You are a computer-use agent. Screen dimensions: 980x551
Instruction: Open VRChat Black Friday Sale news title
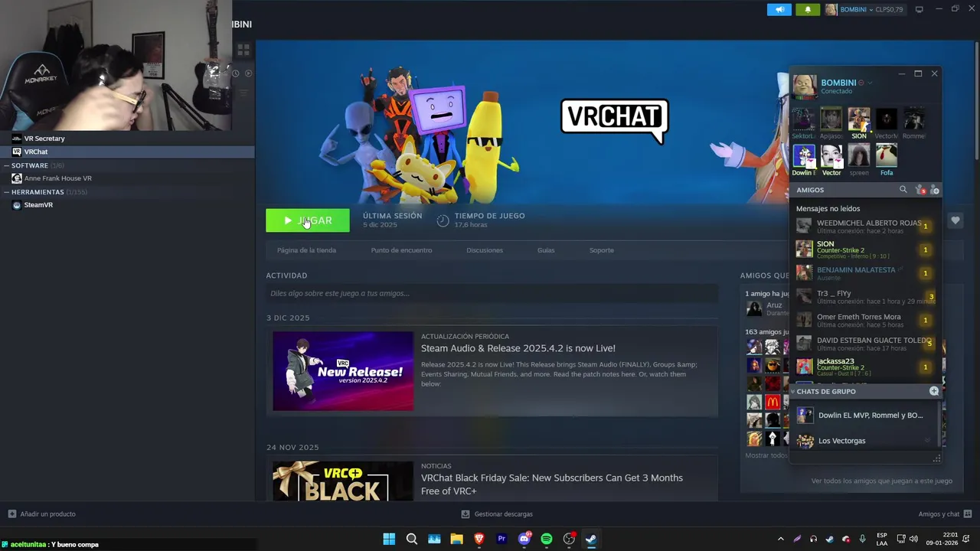pos(552,484)
